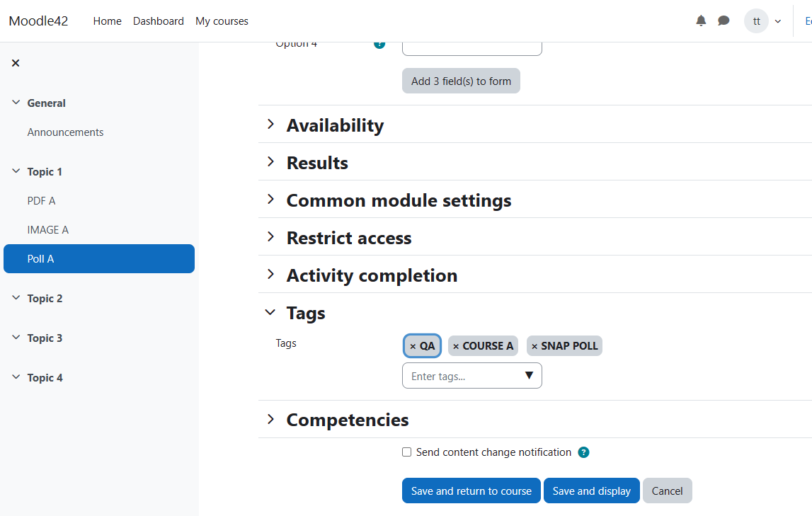This screenshot has height=516, width=812.
Task: Close the course index drawer
Action: coord(16,63)
